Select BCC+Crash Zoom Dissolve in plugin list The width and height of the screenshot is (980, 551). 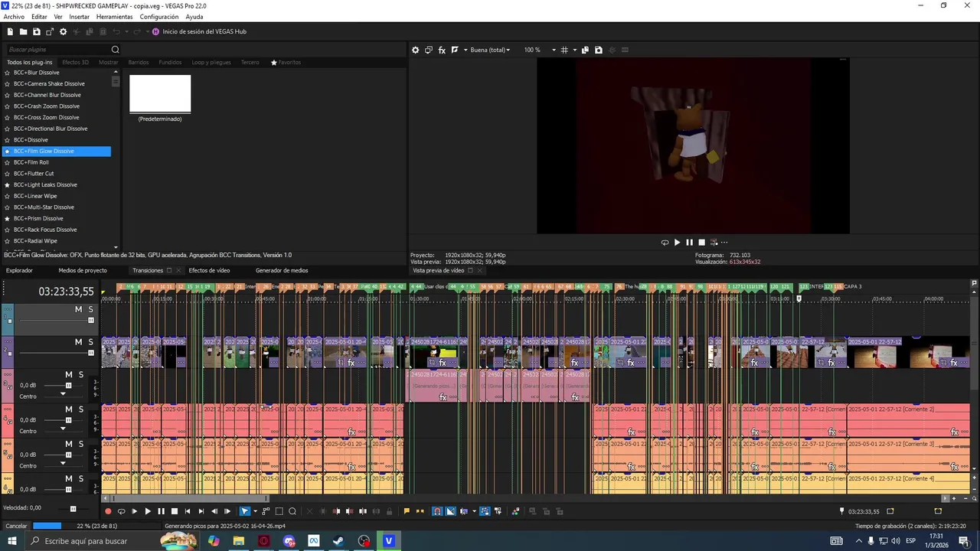tap(47, 106)
